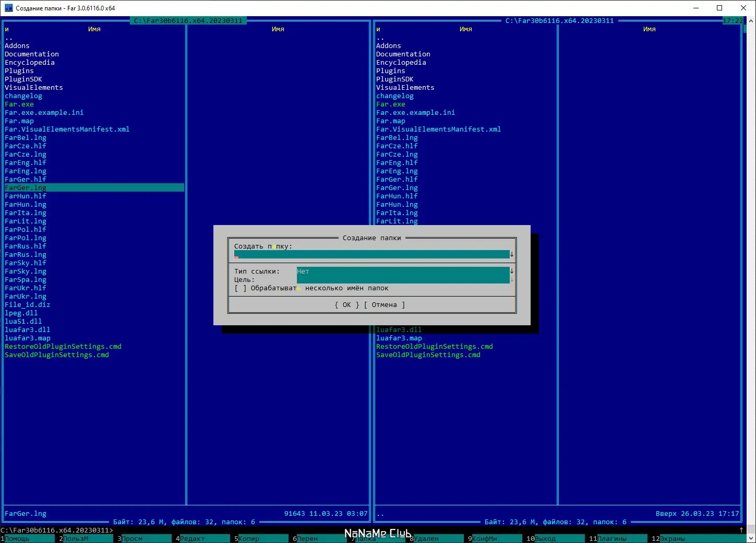Select lpeg.dll in left panel
The image size is (756, 543).
(21, 313)
